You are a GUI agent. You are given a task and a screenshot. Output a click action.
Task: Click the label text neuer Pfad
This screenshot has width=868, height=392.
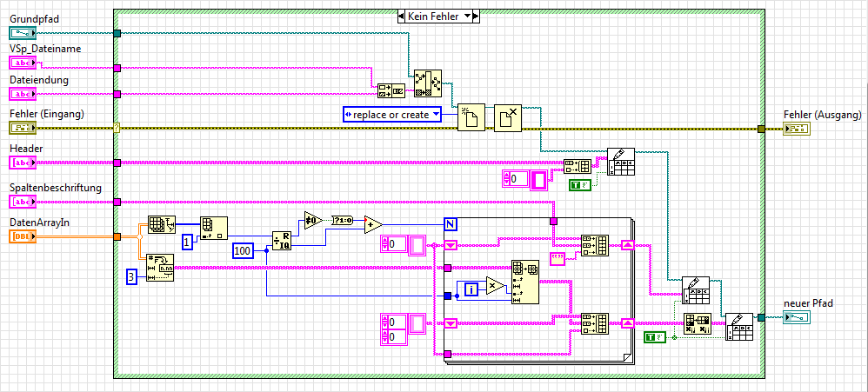pyautogui.click(x=808, y=303)
